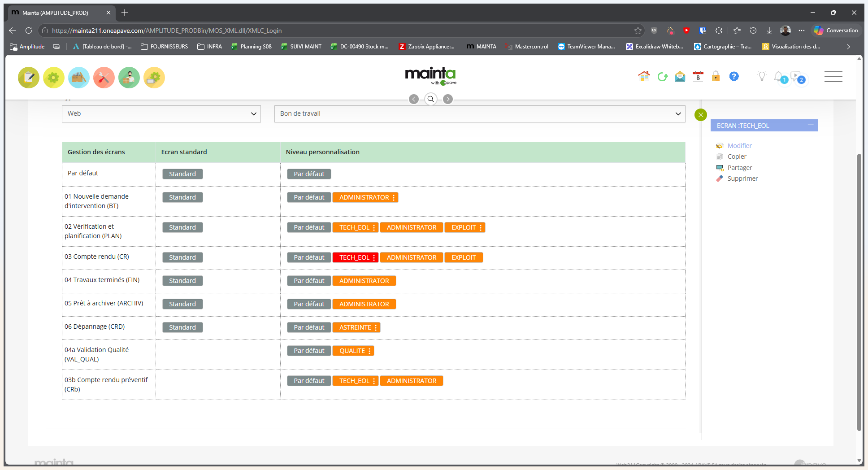This screenshot has width=868, height=470.
Task: Open the notifications bell with badge
Action: point(781,77)
